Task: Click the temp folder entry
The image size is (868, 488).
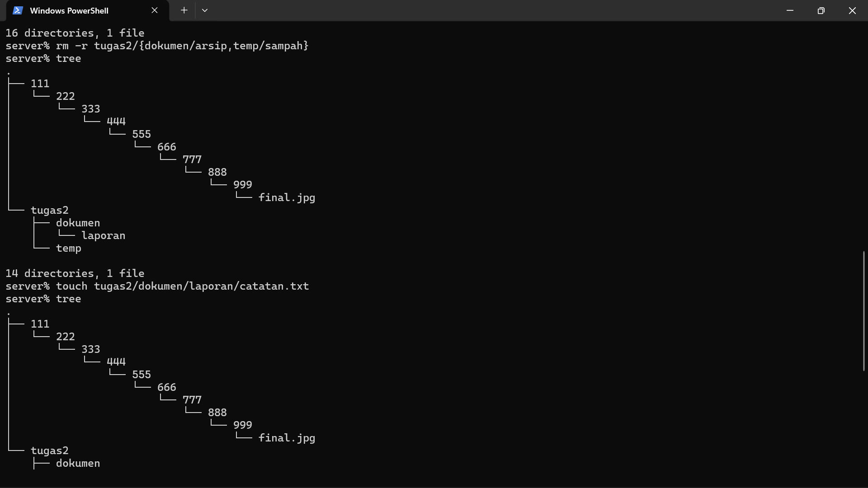Action: pos(69,248)
